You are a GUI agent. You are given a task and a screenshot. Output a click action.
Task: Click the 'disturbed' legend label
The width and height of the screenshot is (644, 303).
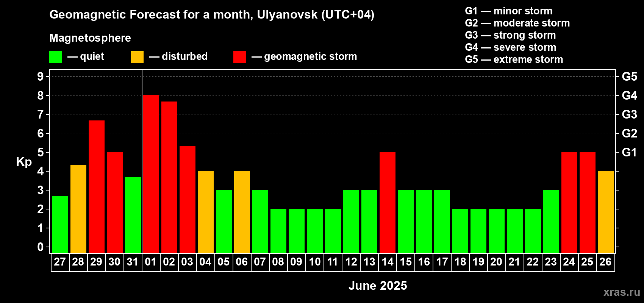(x=185, y=56)
